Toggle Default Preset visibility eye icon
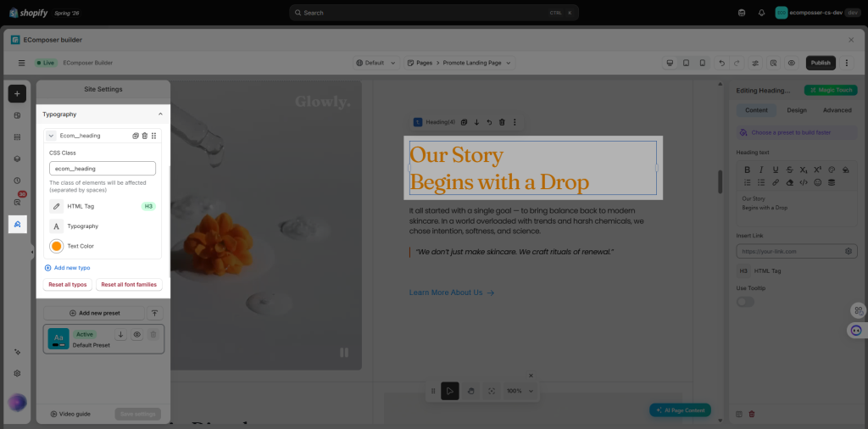The width and height of the screenshot is (868, 429). 137,334
